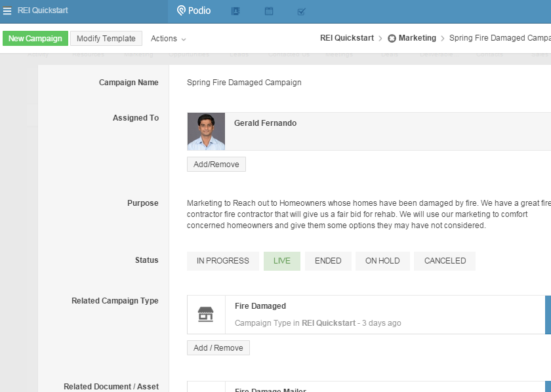Open Gerald Fernando's profile photo
The height and width of the screenshot is (392, 551).
206,132
